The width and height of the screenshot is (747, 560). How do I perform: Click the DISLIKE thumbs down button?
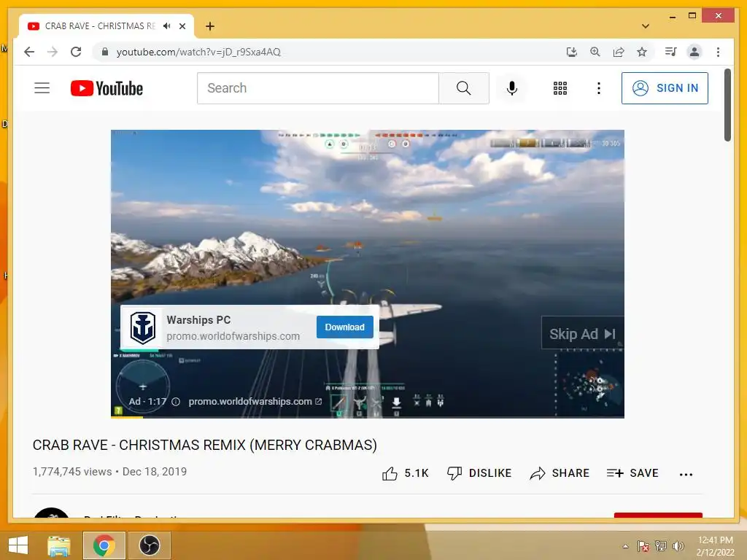pos(479,473)
